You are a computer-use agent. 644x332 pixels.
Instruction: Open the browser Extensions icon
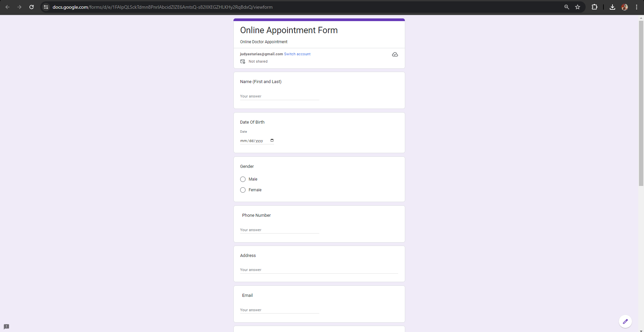[x=594, y=7]
